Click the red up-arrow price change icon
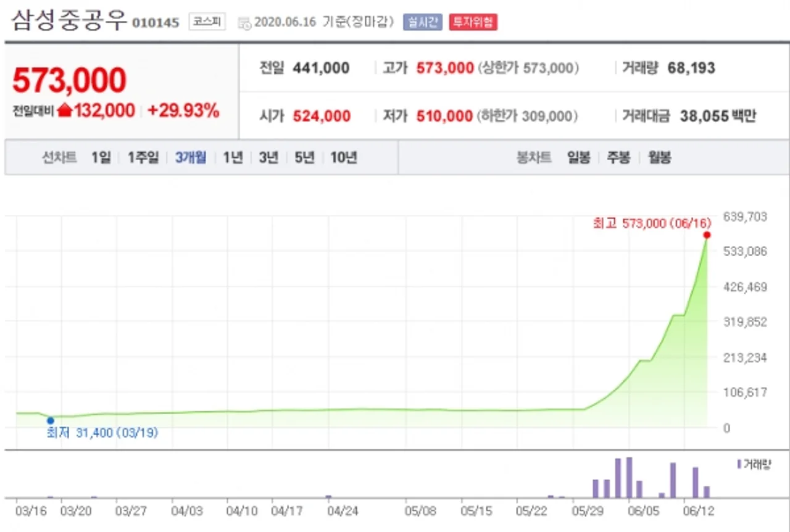 coord(65,110)
